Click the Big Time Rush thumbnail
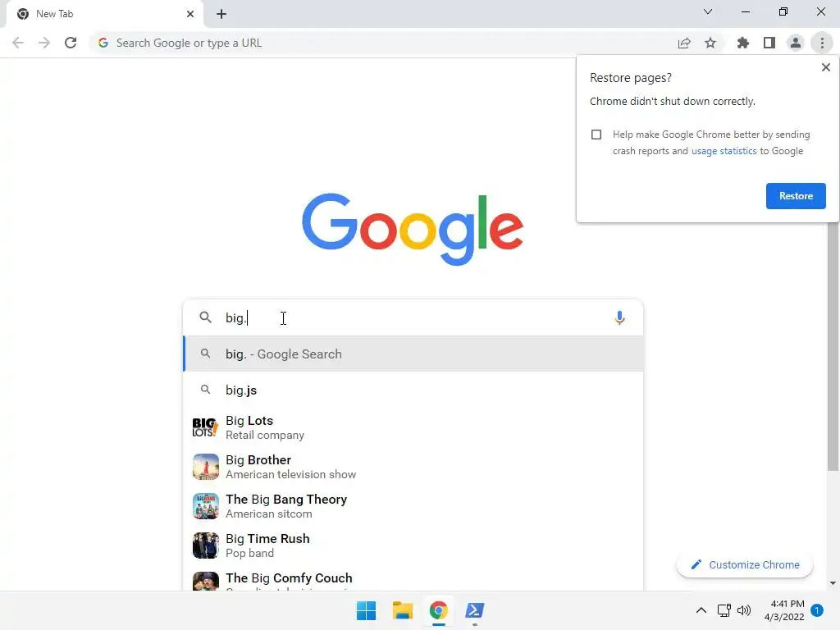 205,546
